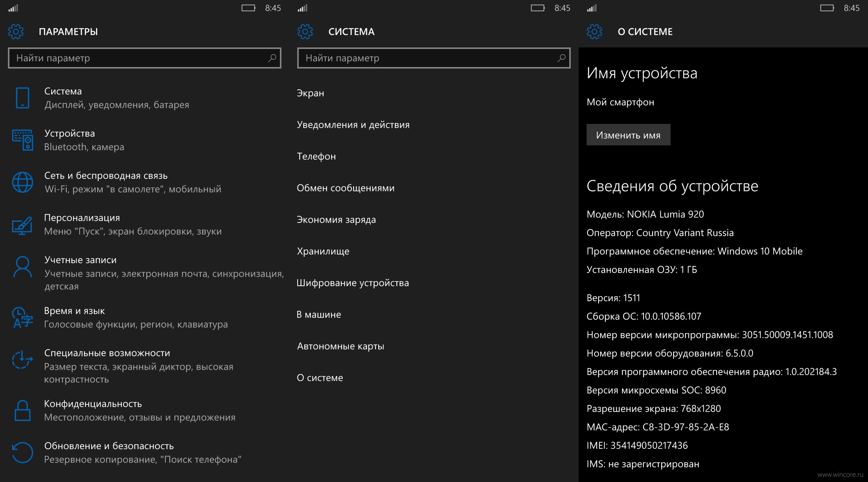Select the Телефон entry

316,156
